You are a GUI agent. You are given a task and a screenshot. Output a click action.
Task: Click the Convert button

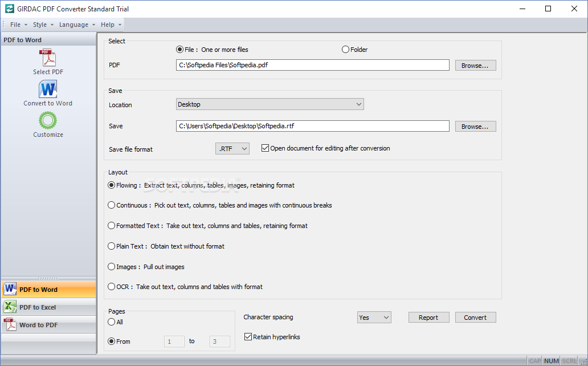(x=476, y=317)
